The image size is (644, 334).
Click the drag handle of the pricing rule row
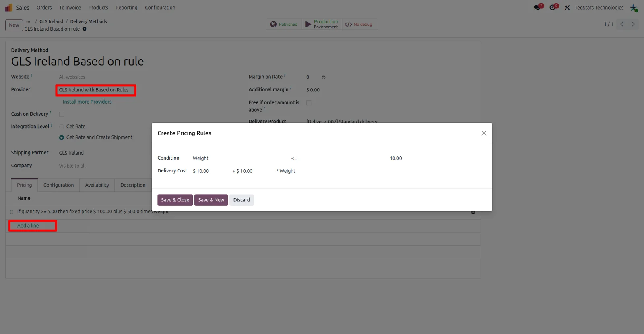(11, 212)
